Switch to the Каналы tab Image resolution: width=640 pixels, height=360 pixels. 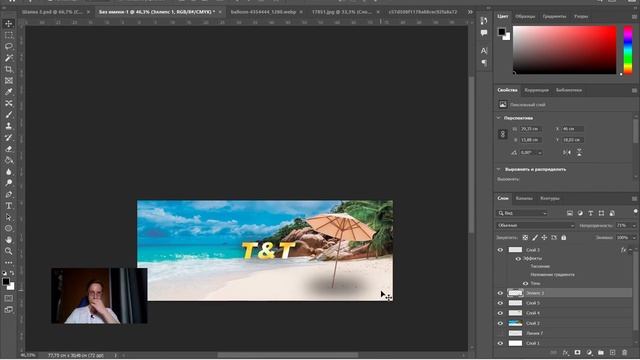(x=524, y=198)
